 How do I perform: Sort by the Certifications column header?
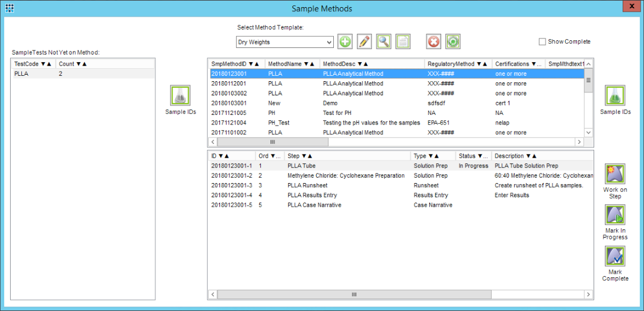(518, 63)
